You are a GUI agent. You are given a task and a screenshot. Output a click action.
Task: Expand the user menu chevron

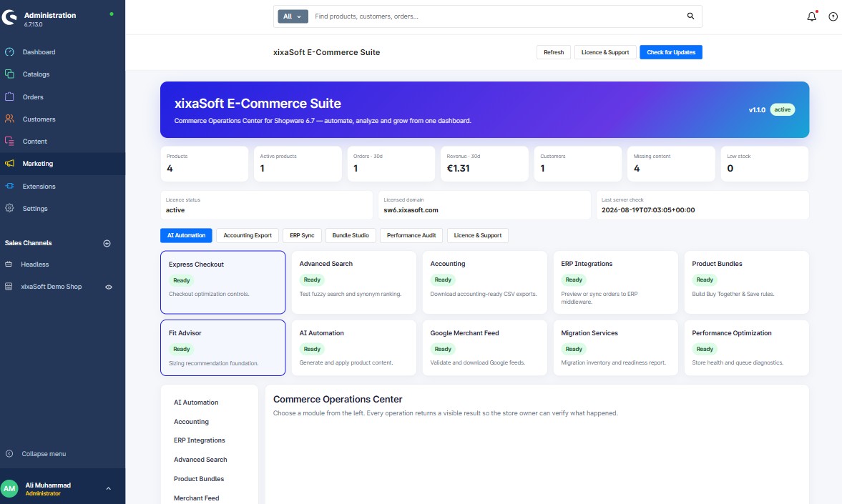pos(109,488)
